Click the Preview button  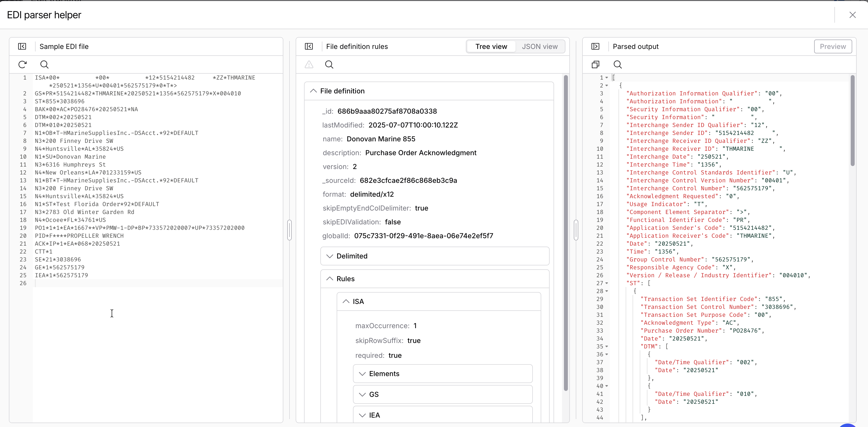833,46
